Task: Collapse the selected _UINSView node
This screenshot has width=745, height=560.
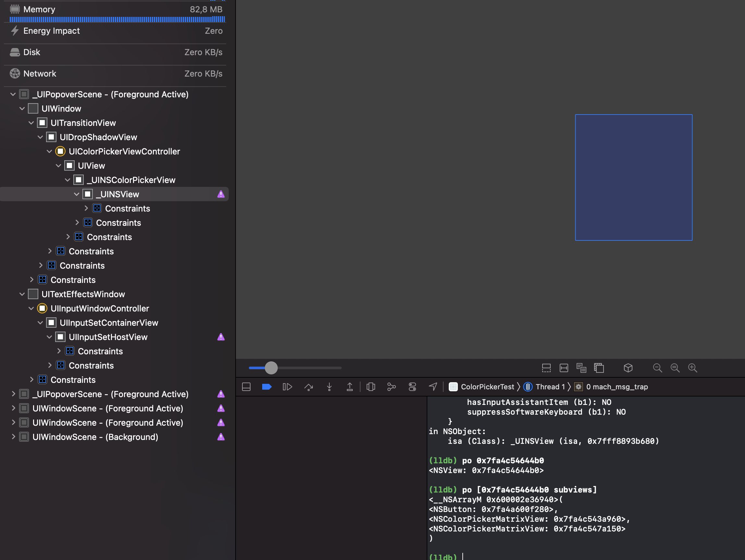Action: (x=77, y=194)
